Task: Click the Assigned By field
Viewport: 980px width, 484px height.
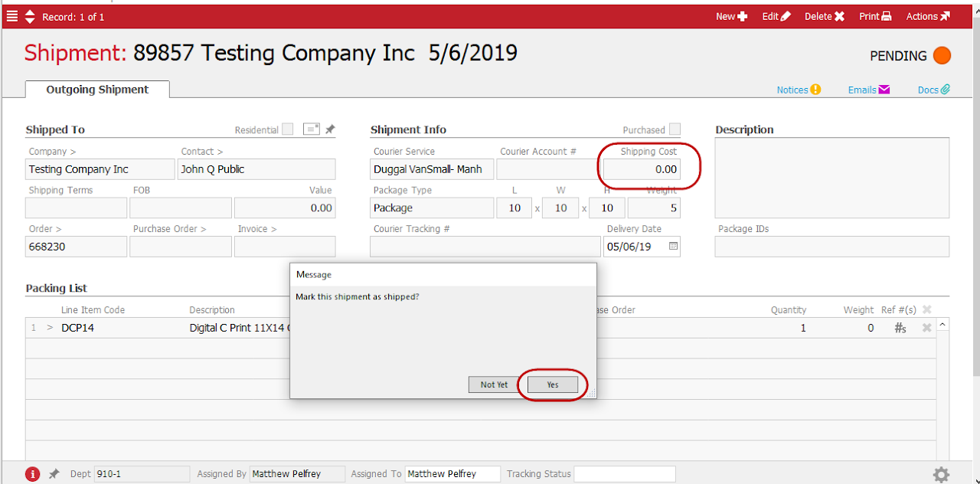Action: coord(297,474)
